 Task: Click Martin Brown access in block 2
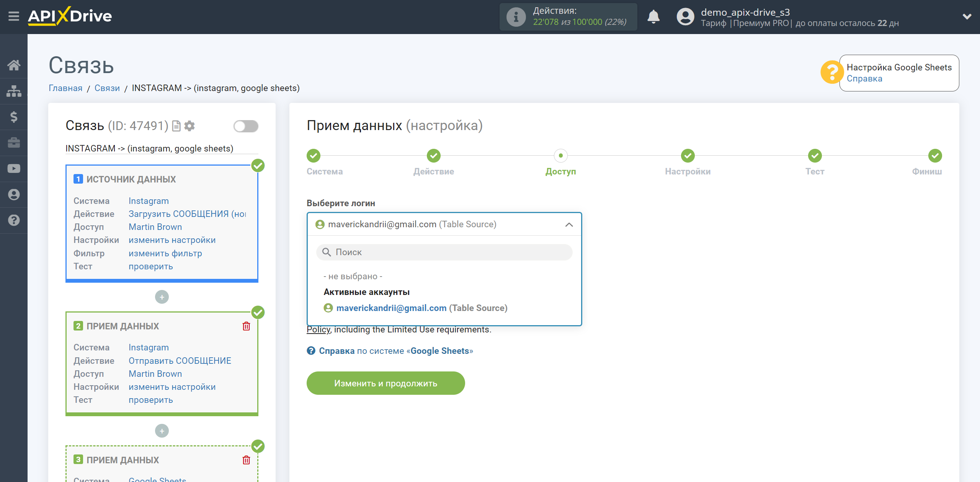click(155, 374)
